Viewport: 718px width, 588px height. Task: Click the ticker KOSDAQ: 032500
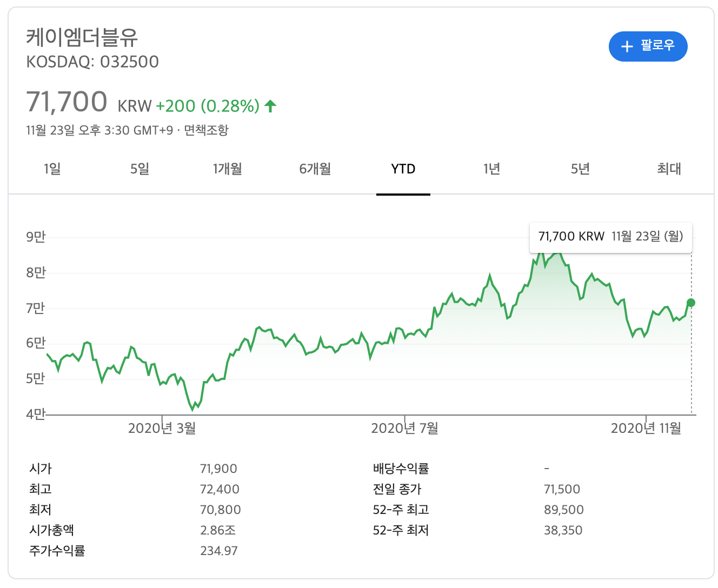point(92,62)
